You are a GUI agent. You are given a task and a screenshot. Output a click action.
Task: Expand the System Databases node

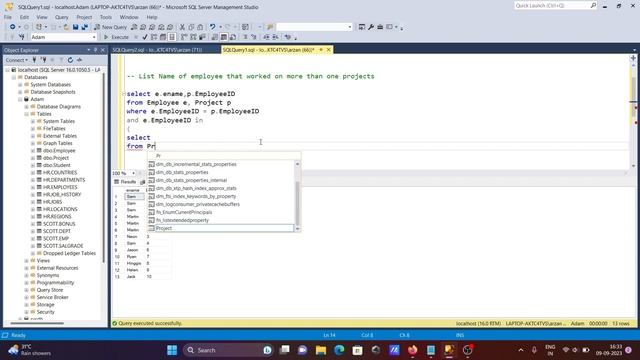(20, 84)
